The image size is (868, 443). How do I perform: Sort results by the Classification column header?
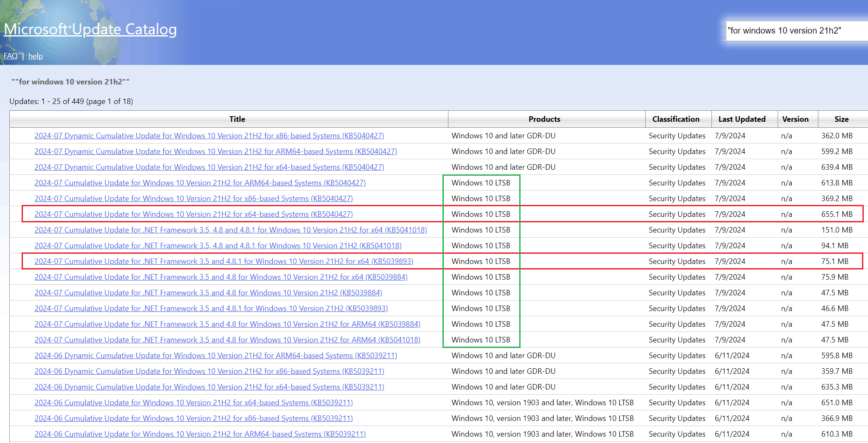pos(676,119)
